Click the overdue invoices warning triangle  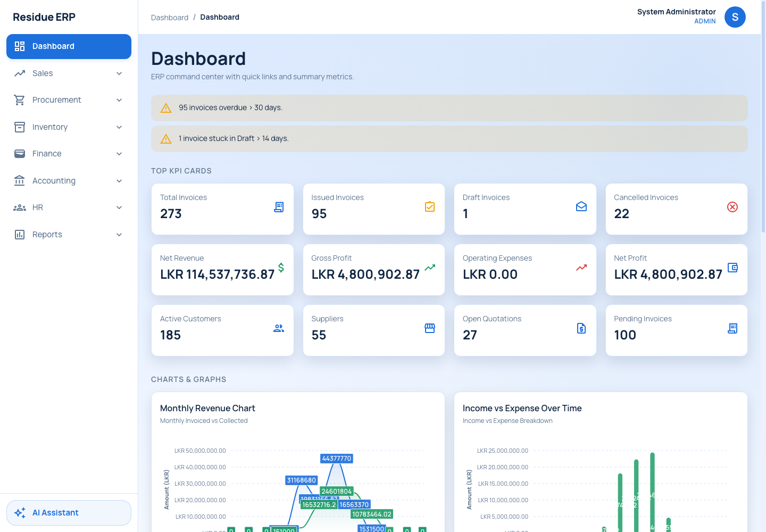pyautogui.click(x=166, y=108)
